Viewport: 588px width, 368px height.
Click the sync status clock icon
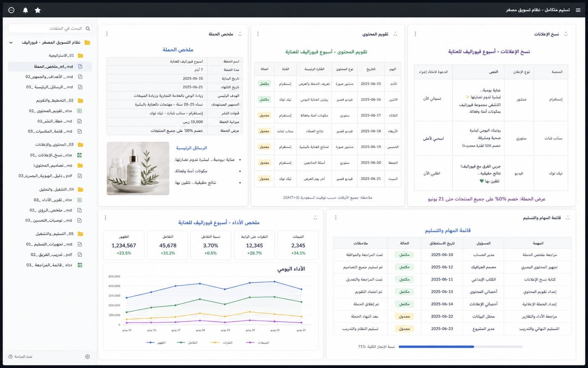(x=10, y=357)
